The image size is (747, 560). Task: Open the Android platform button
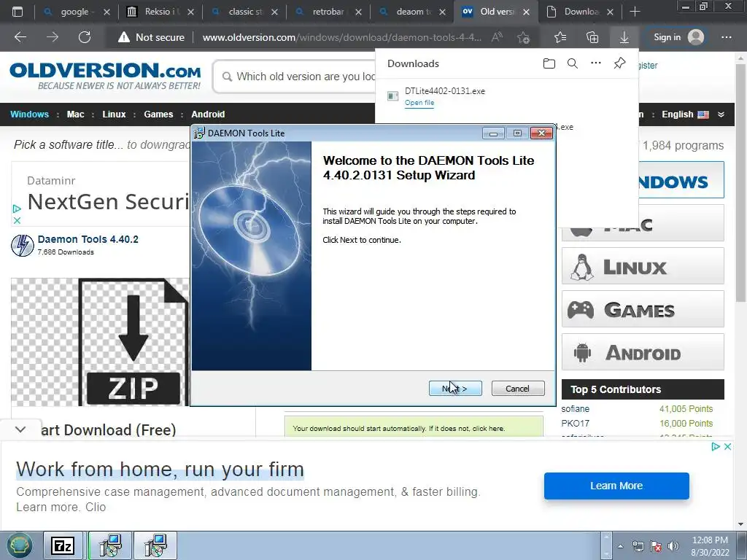(x=643, y=352)
